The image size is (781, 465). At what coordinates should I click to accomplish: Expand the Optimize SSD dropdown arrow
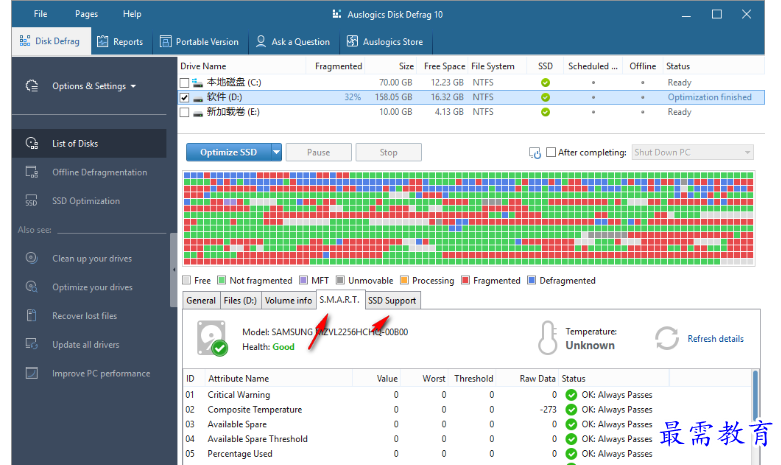tap(276, 152)
